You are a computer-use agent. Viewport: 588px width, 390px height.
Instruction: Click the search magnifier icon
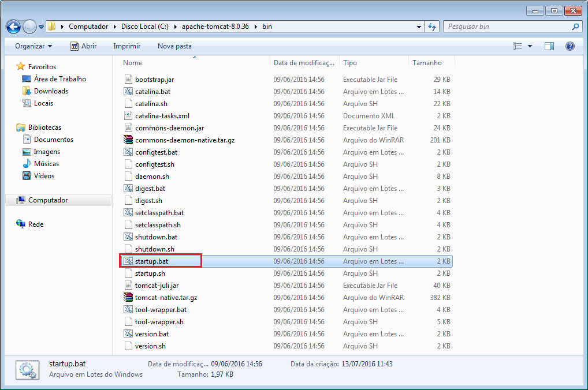tap(575, 27)
